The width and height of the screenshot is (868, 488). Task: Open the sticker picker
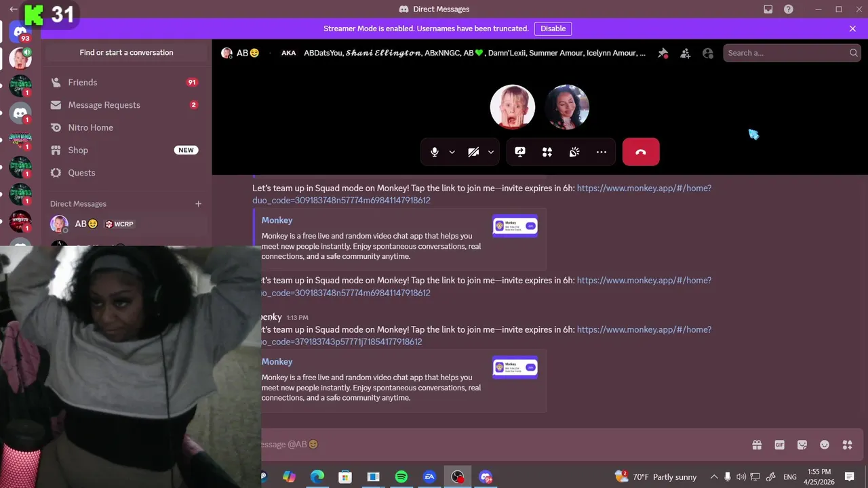click(802, 445)
